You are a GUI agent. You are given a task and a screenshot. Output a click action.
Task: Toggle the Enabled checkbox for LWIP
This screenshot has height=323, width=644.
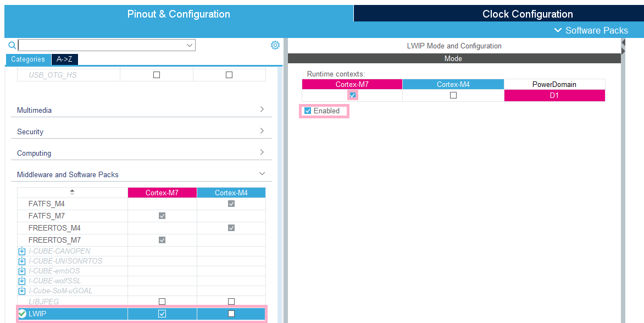[308, 111]
